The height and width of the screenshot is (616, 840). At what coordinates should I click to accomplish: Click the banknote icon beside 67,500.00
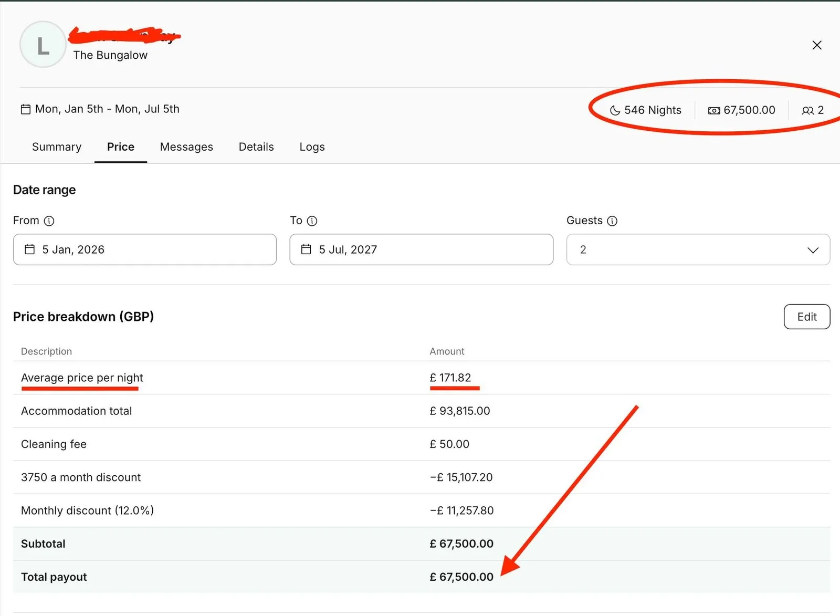pos(714,110)
